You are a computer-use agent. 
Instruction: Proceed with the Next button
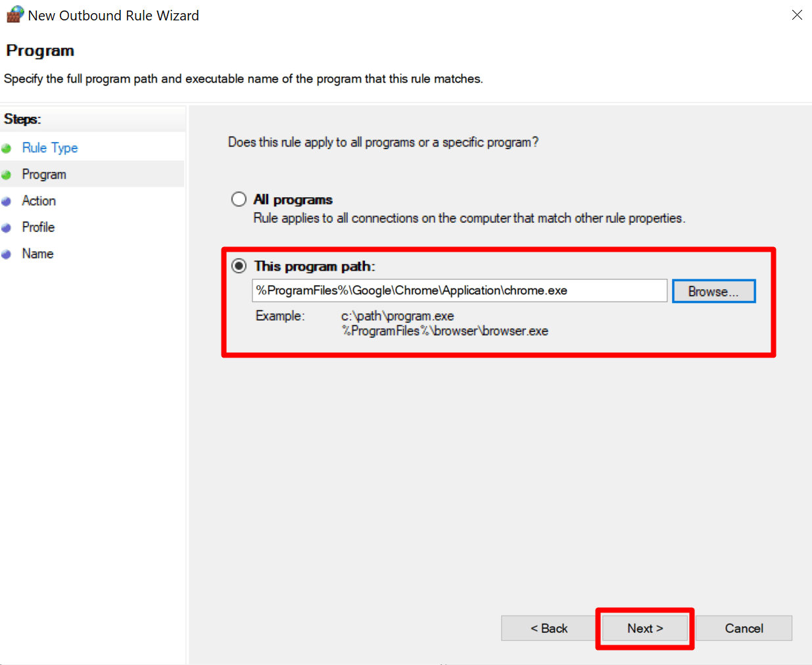tap(644, 628)
